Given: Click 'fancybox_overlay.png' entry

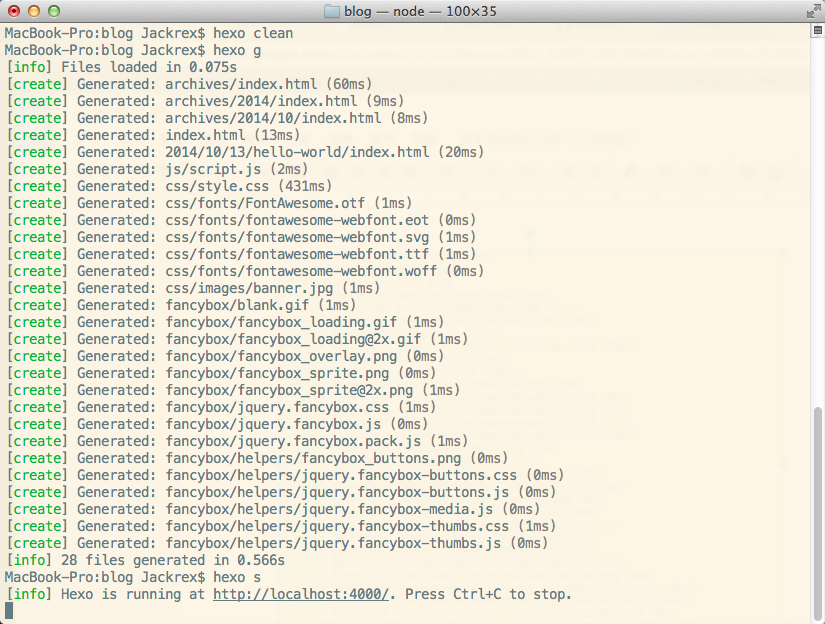Looking at the screenshot, I should (317, 356).
